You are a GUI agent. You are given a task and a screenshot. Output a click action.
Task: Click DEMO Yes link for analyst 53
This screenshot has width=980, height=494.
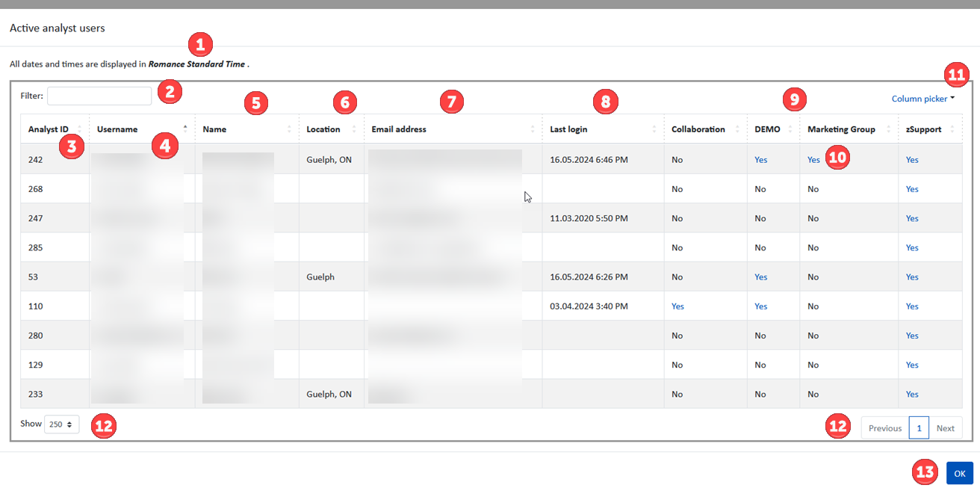pyautogui.click(x=760, y=277)
